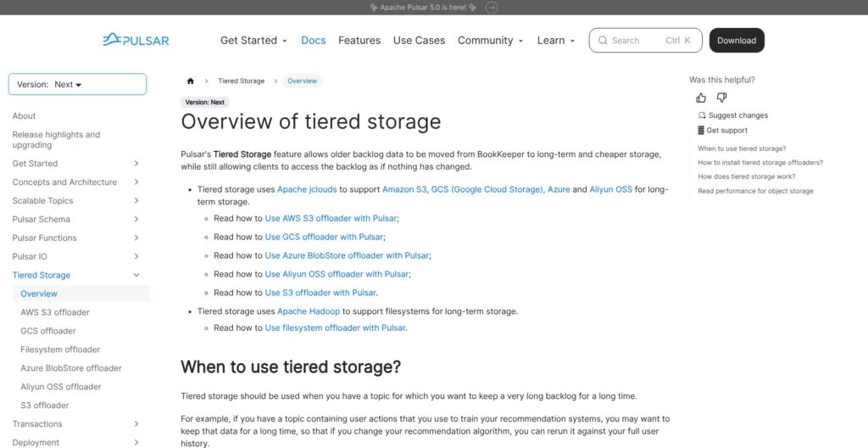Open Release highlights and upgrading

pyautogui.click(x=56, y=140)
